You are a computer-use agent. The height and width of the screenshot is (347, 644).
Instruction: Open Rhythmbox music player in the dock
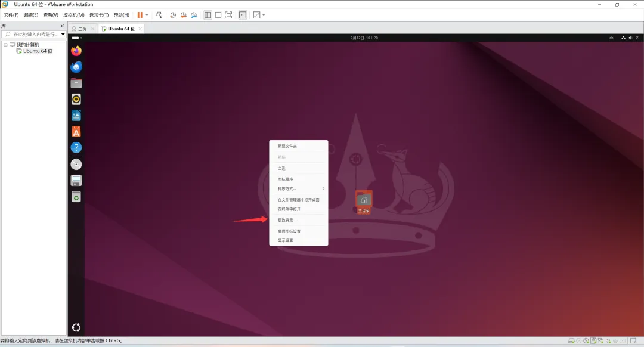pyautogui.click(x=76, y=100)
